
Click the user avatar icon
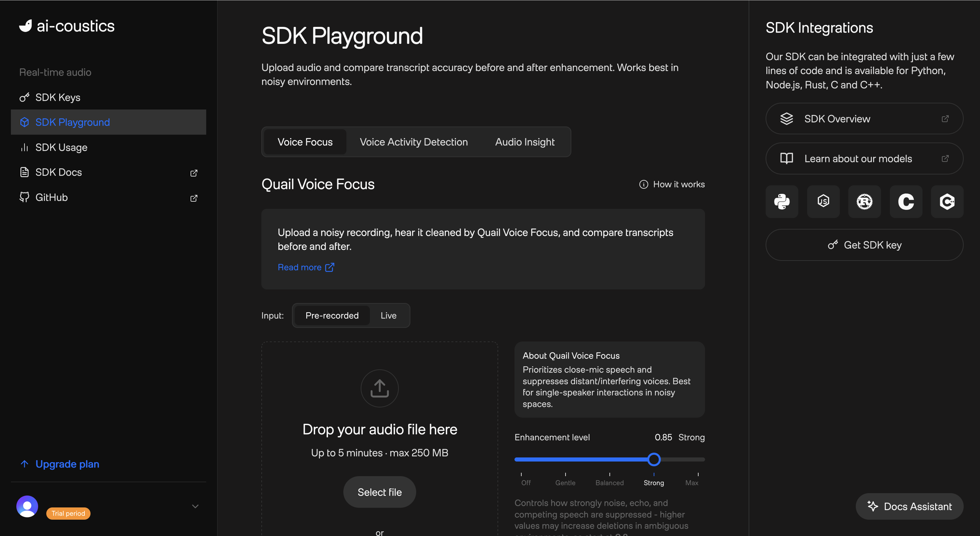[x=27, y=506]
